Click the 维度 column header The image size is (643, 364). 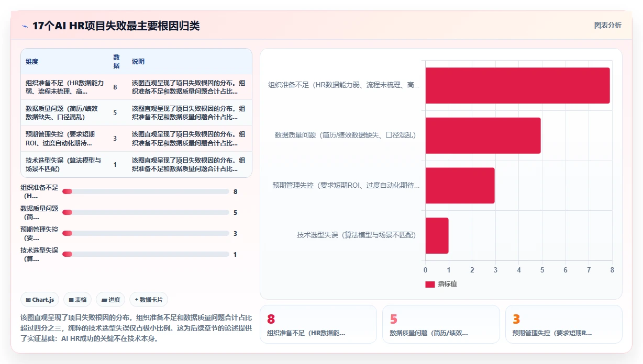[x=32, y=62]
